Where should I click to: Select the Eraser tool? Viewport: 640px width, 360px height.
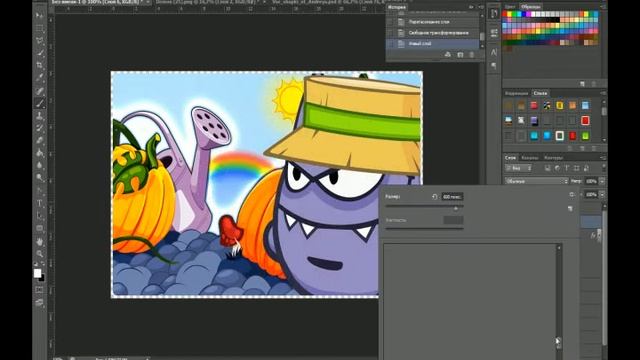[40, 141]
